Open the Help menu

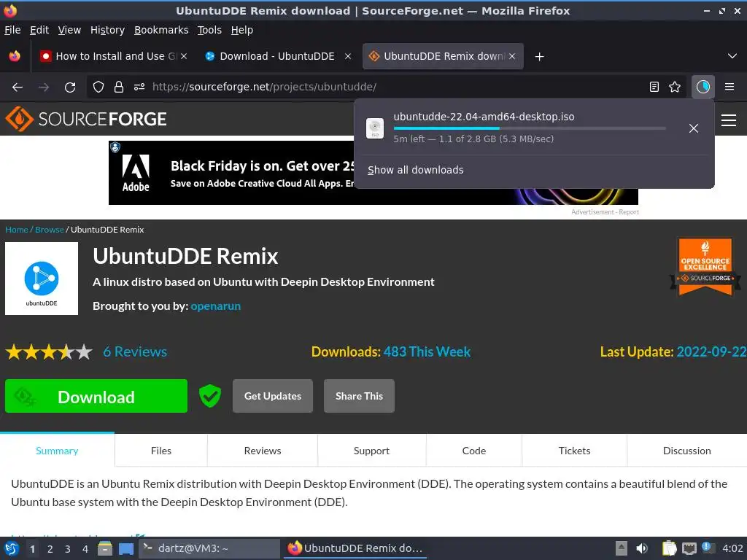(x=242, y=30)
